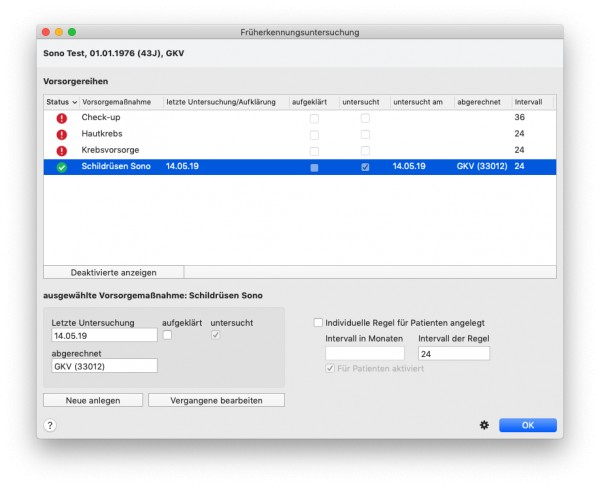600x487 pixels.
Task: Click the red alert icon next to Krebsvorsorge
Action: pyautogui.click(x=62, y=151)
